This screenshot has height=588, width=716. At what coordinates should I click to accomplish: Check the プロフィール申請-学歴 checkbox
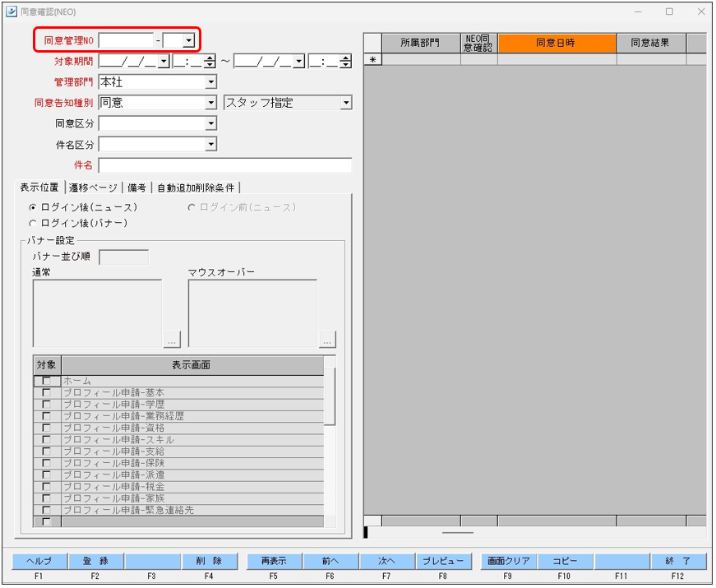tap(46, 405)
